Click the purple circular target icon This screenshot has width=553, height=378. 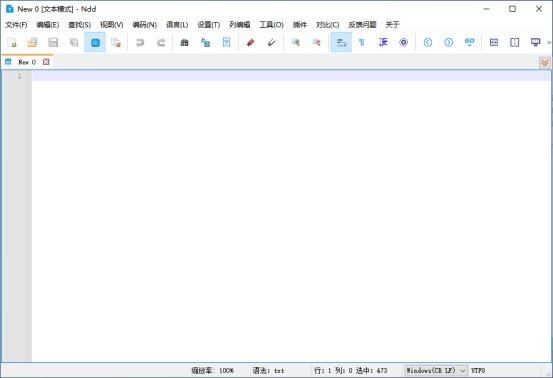(x=403, y=43)
